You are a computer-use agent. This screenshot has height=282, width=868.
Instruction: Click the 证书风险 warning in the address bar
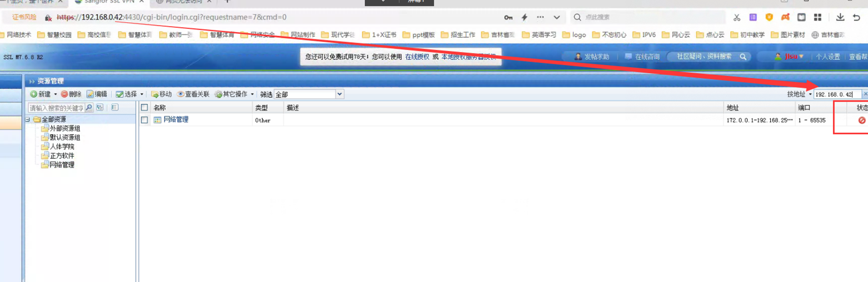point(23,17)
